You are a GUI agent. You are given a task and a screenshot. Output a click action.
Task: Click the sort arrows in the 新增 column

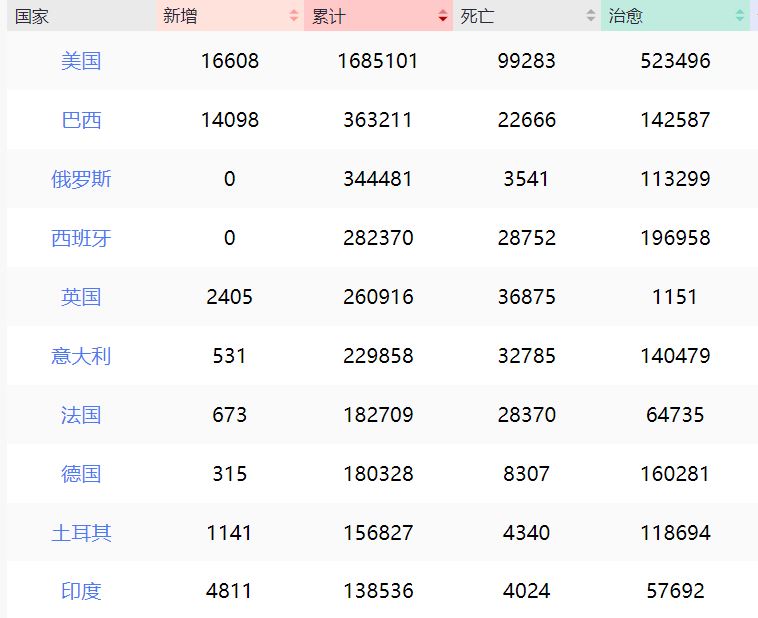point(293,16)
